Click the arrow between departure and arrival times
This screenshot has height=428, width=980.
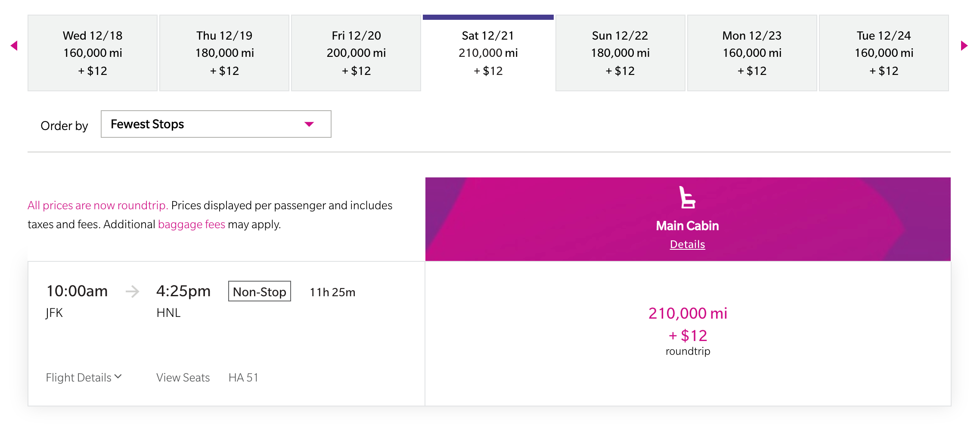[132, 292]
